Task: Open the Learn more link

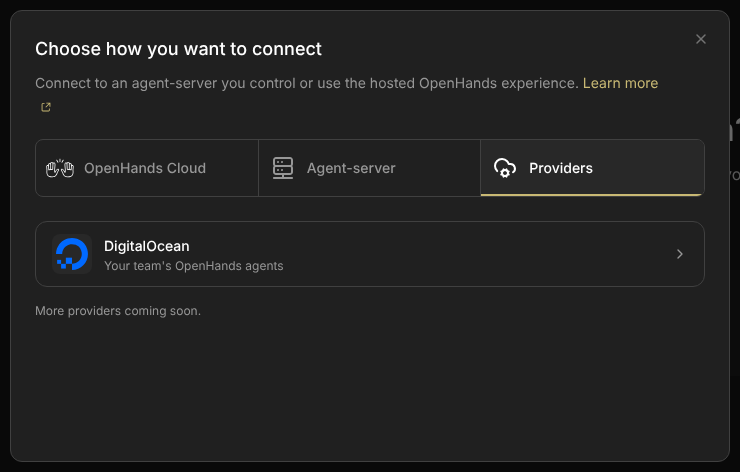Action: tap(620, 83)
